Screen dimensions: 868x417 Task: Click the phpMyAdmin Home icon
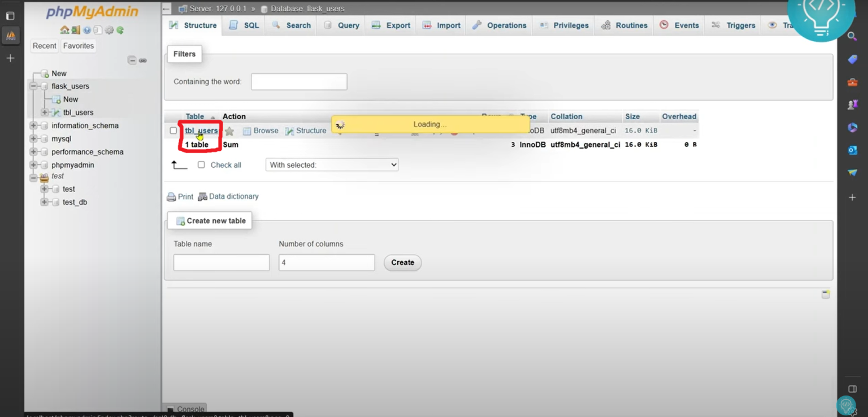coord(64,30)
